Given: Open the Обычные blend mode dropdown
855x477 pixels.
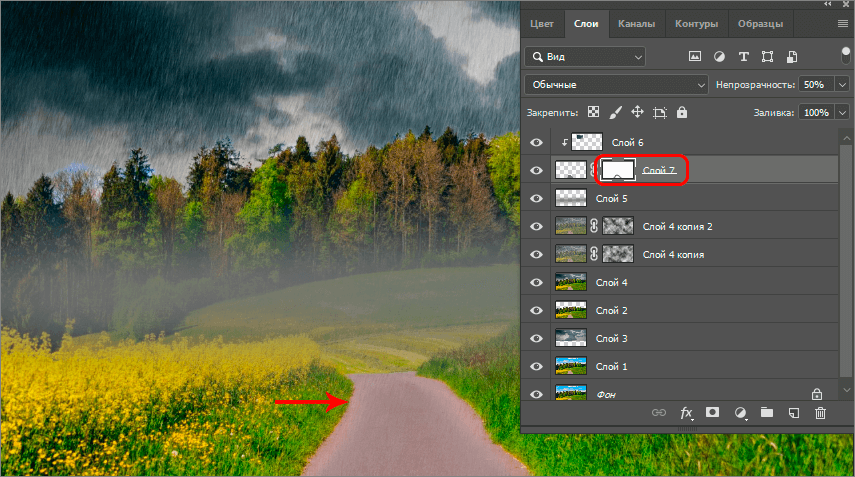Looking at the screenshot, I should pos(616,85).
